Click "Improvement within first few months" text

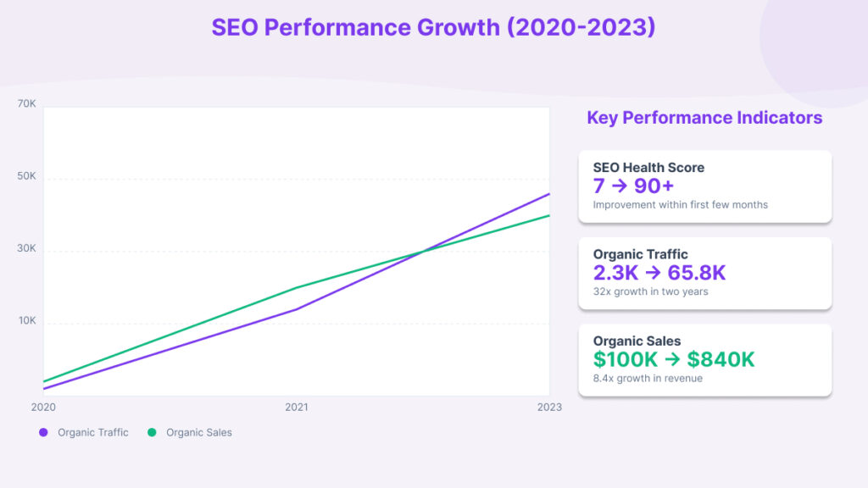click(x=681, y=205)
